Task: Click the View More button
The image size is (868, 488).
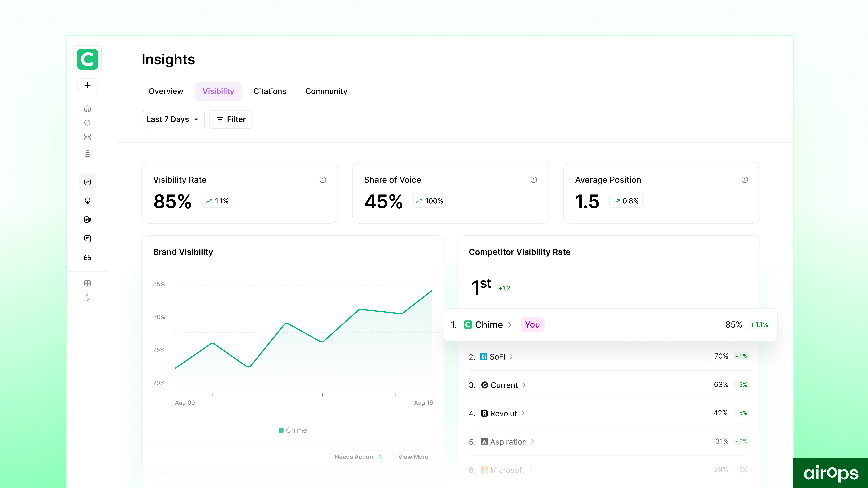Action: click(x=413, y=457)
